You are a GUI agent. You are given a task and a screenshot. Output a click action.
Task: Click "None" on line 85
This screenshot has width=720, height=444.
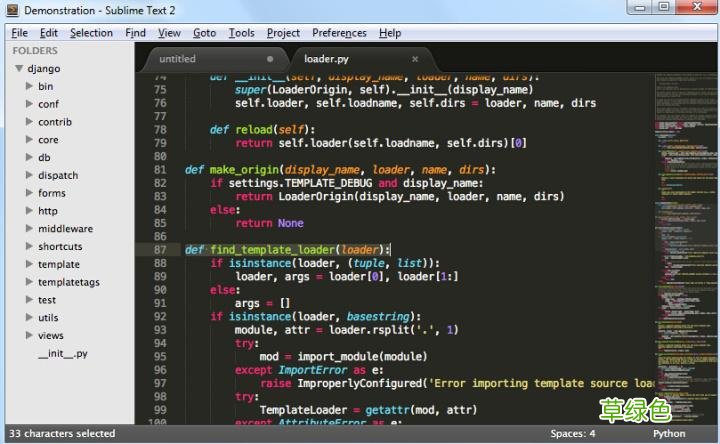291,224
